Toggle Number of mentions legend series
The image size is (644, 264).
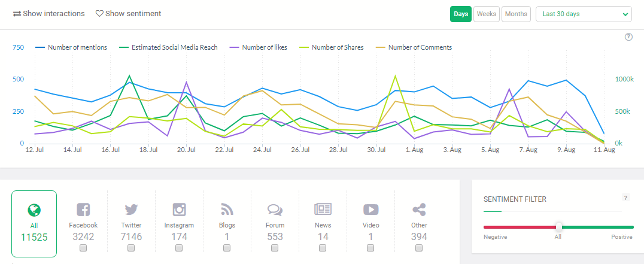[71, 47]
